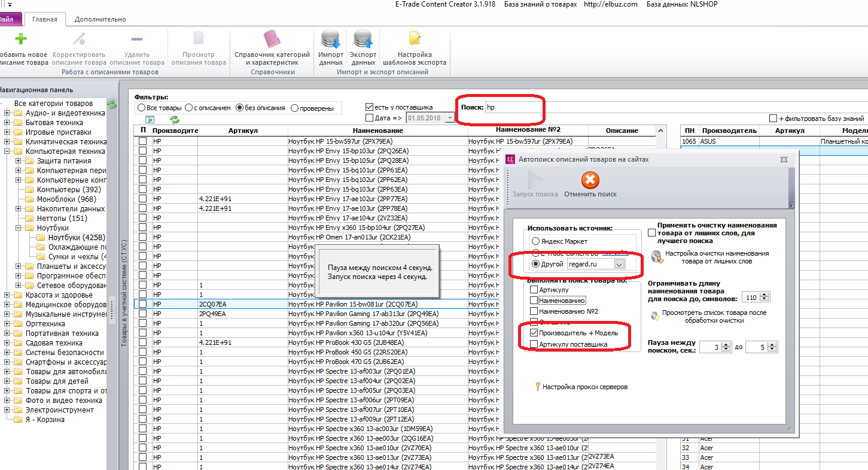Expand the 'Красота и здоровье' category
The image size is (868, 470).
(x=7, y=295)
